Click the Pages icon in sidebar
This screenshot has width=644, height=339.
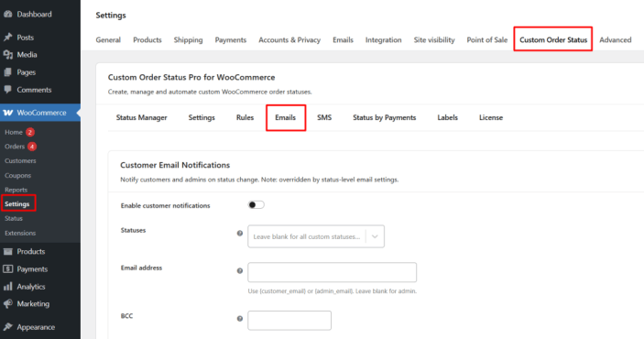click(x=8, y=72)
